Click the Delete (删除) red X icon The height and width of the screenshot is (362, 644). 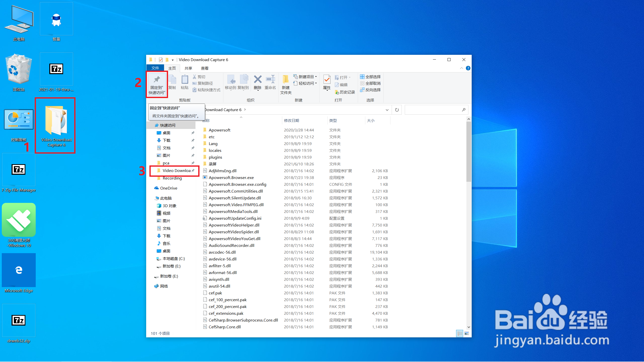click(257, 80)
